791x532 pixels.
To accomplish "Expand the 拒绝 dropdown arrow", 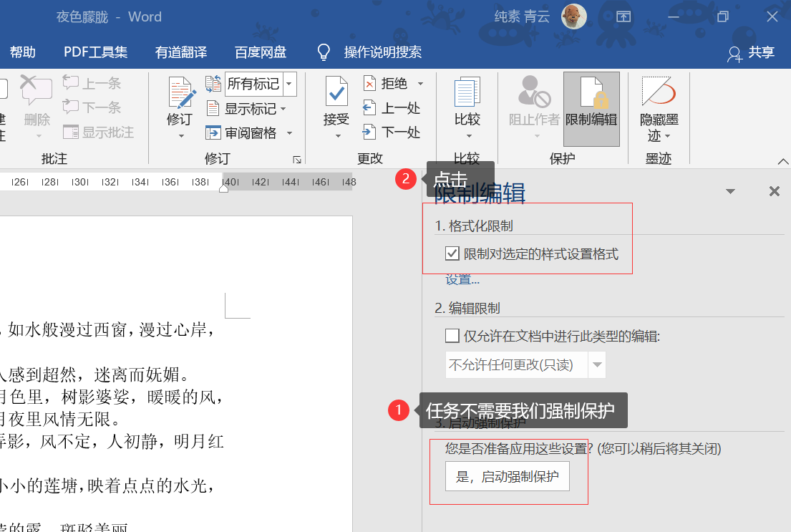I will (x=420, y=84).
